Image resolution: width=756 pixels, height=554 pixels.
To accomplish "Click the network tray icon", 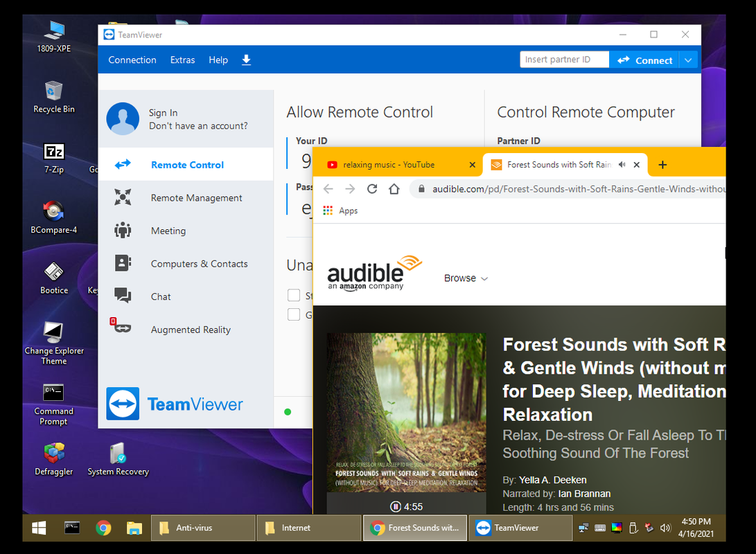I will tap(583, 528).
